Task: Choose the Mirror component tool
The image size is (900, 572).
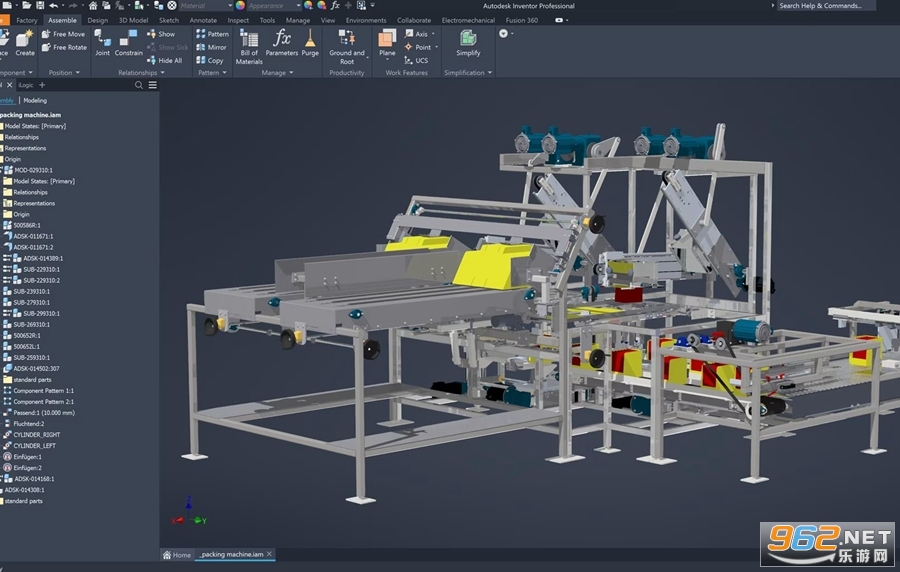Action: (x=211, y=47)
